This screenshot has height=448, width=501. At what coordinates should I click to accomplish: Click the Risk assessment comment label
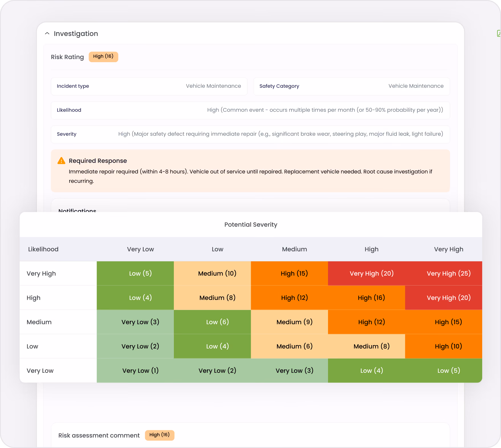99,435
